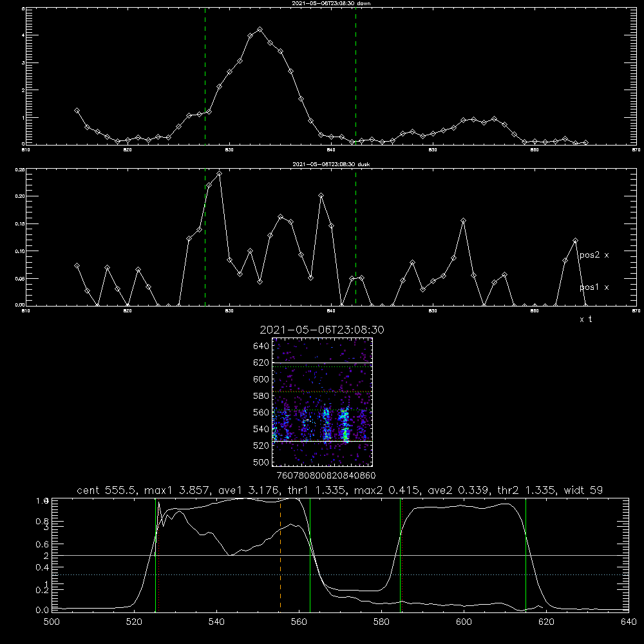Select the 'ave1 3.176' value in stats line
Screen dimensions: 644x644
(x=249, y=490)
